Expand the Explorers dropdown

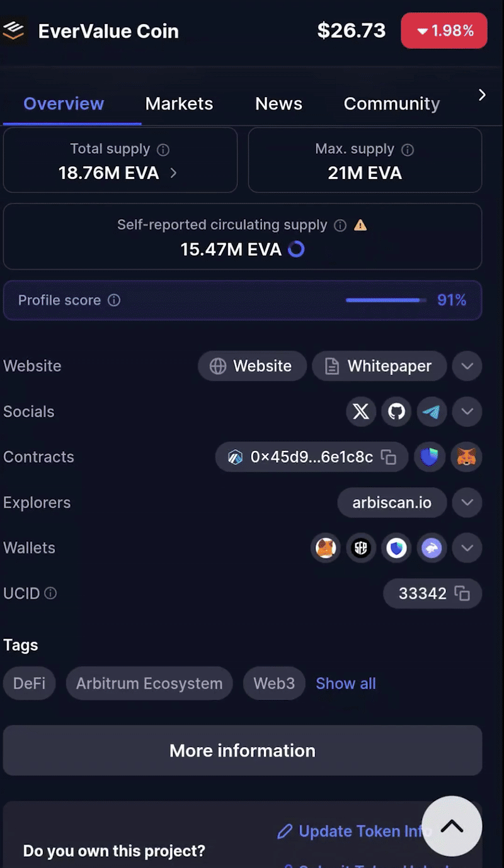click(x=467, y=503)
